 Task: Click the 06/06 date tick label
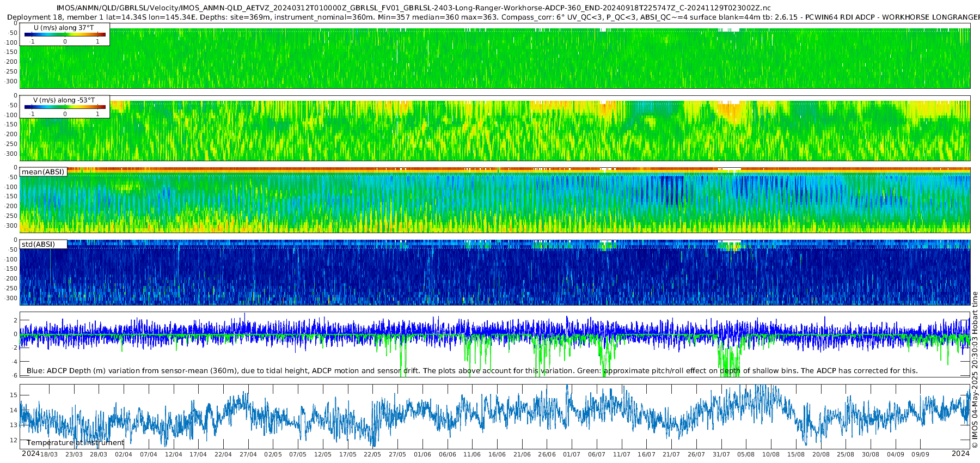coord(448,454)
